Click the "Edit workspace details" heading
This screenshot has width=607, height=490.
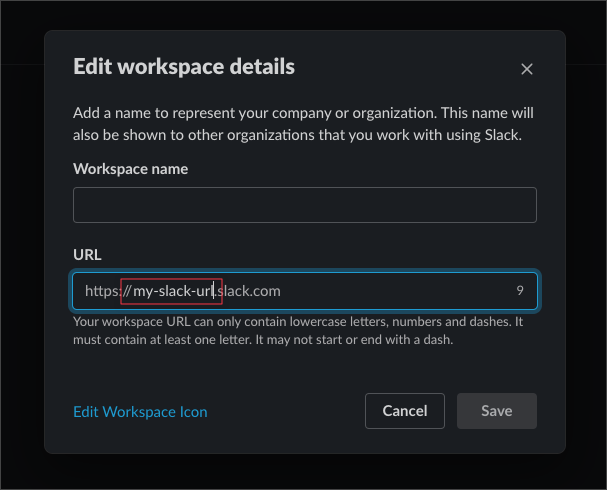point(184,67)
